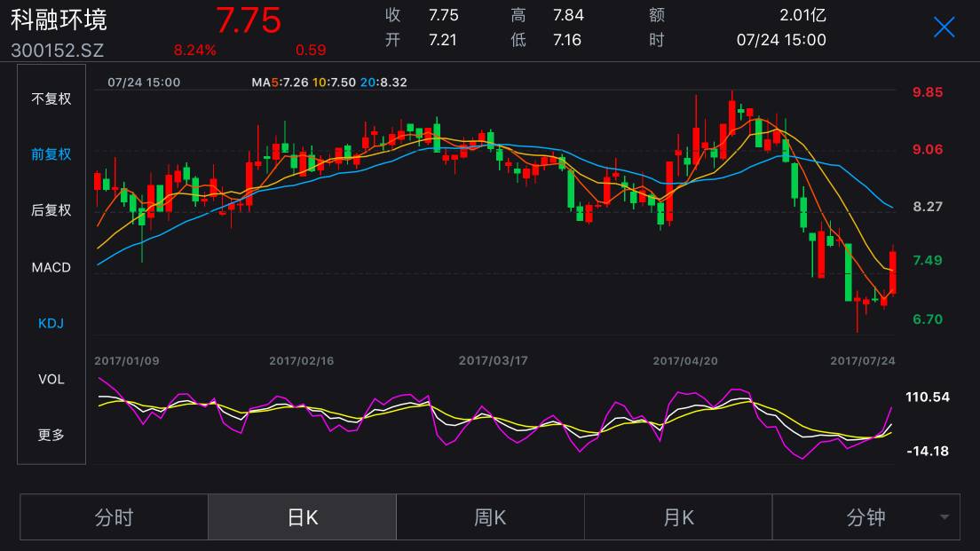Click the dropdown arrow beside 分钟

point(944,518)
